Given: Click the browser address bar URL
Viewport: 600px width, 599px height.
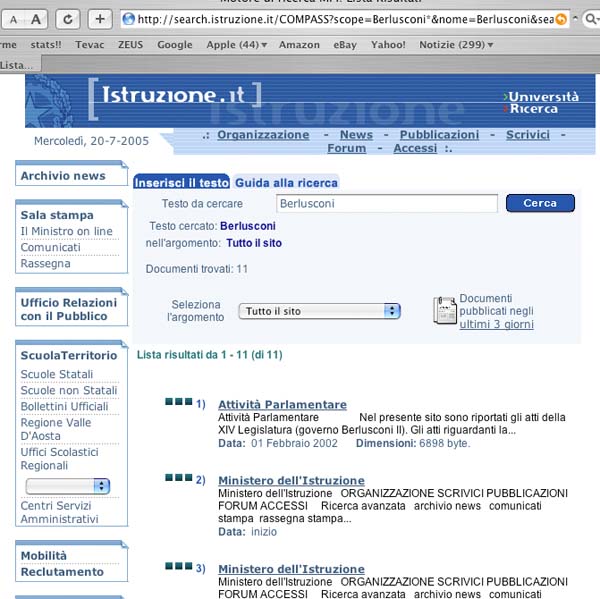Looking at the screenshot, I should coord(346,19).
